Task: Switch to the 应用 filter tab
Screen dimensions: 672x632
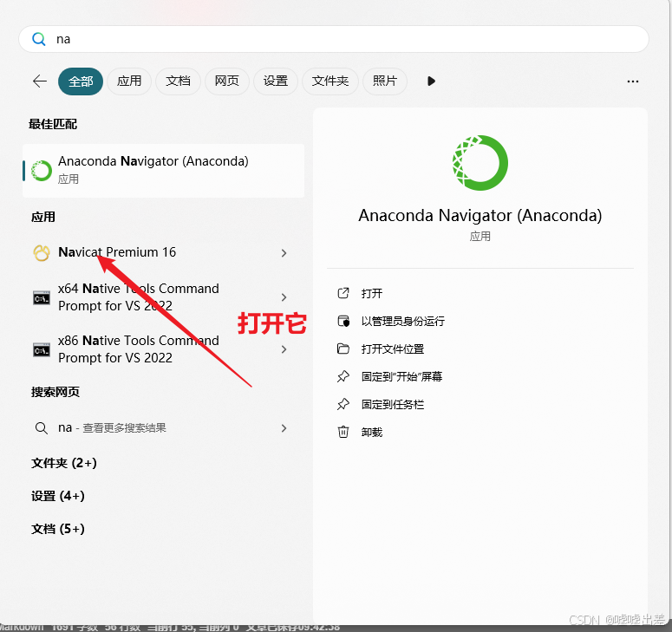Action: 129,81
